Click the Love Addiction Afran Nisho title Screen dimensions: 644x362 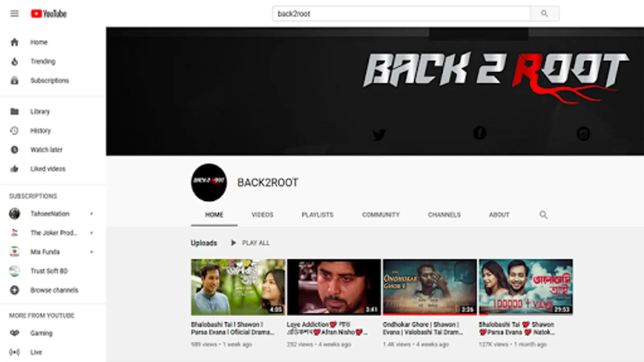coord(327,328)
